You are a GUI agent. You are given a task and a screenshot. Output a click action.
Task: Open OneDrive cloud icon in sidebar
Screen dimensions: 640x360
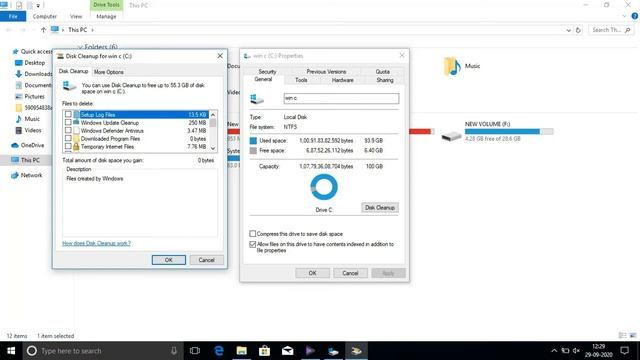pos(15,145)
